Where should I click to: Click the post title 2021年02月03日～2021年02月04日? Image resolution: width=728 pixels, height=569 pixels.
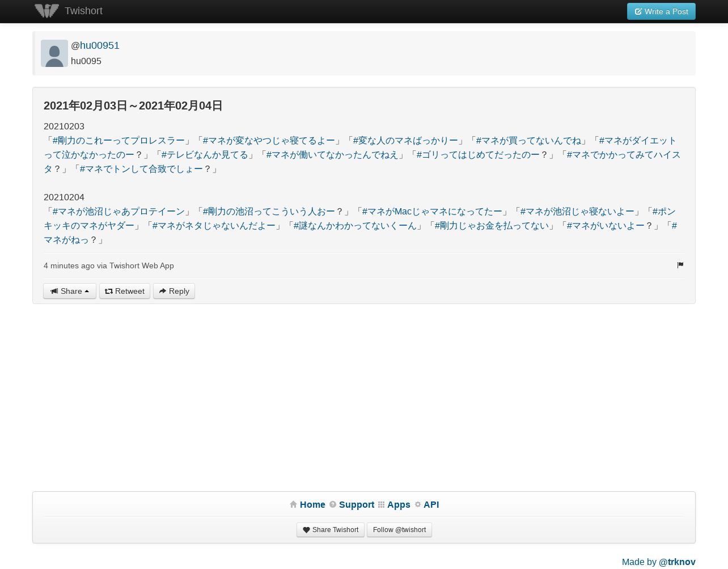click(133, 106)
